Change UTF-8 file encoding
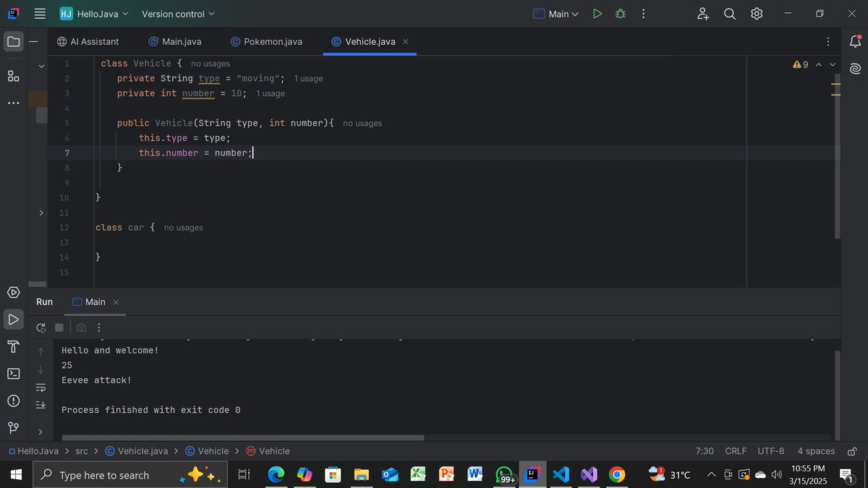 pos(771,451)
